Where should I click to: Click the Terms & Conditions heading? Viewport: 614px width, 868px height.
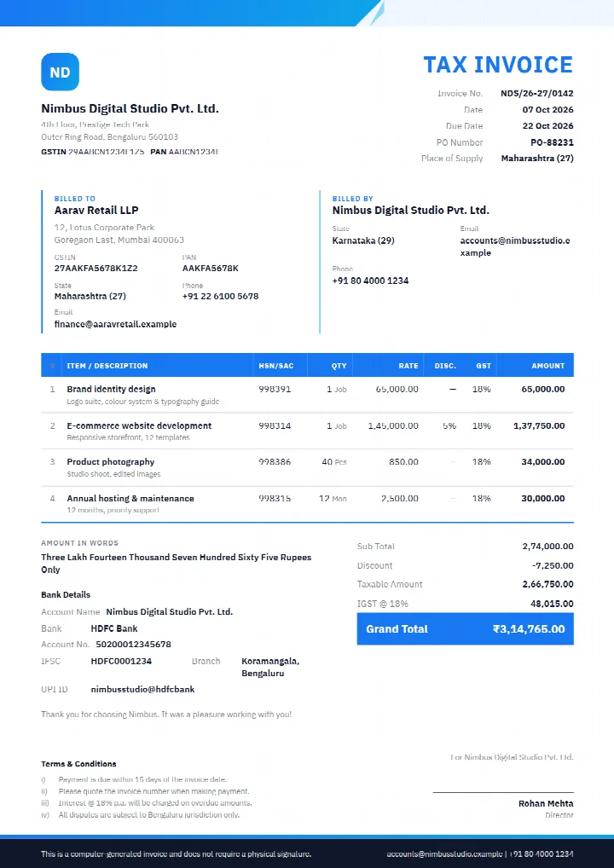pyautogui.click(x=78, y=764)
